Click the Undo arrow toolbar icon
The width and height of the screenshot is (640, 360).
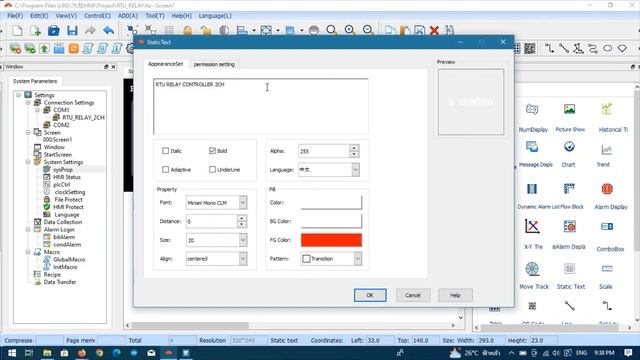[108, 31]
